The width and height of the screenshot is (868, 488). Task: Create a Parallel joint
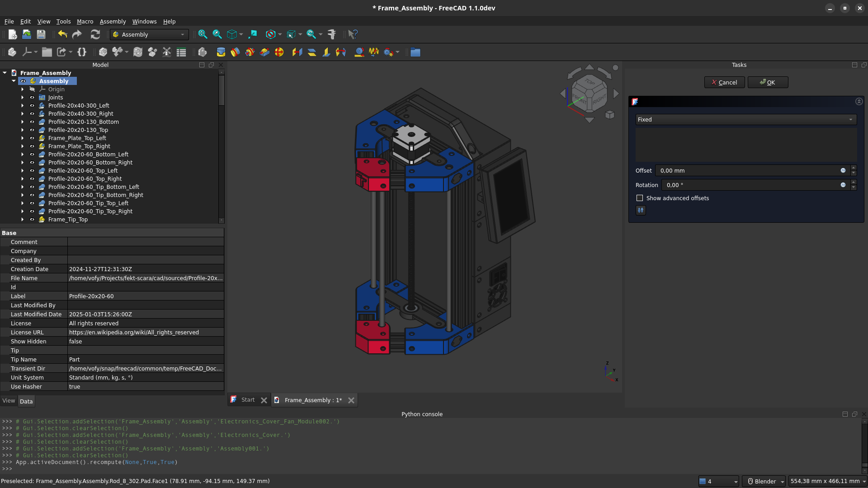click(x=311, y=52)
